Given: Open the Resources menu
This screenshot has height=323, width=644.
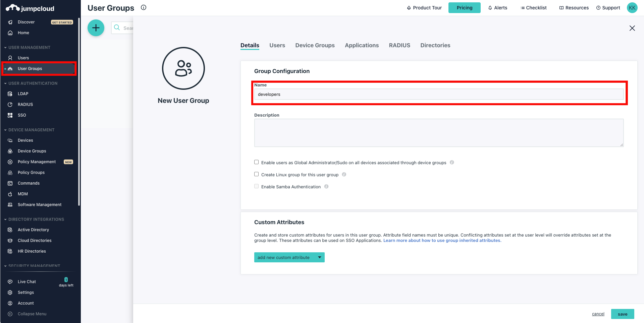Looking at the screenshot, I should [x=574, y=8].
